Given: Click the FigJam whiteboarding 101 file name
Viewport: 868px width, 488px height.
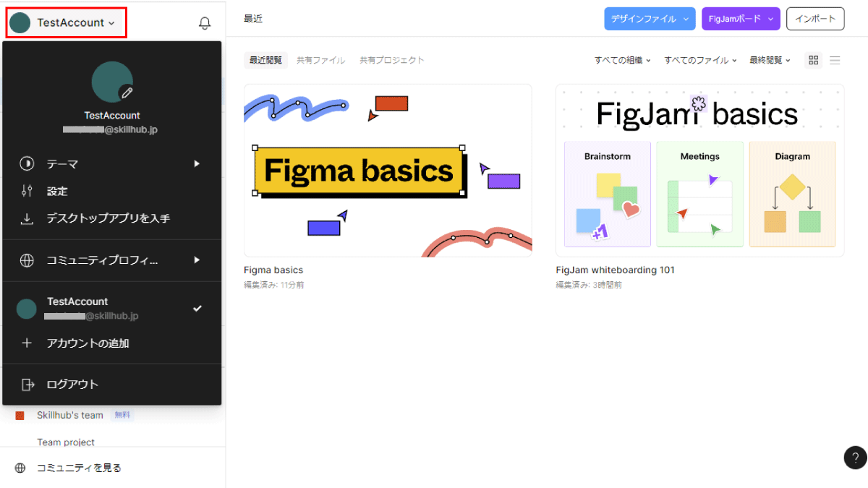Looking at the screenshot, I should 615,270.
